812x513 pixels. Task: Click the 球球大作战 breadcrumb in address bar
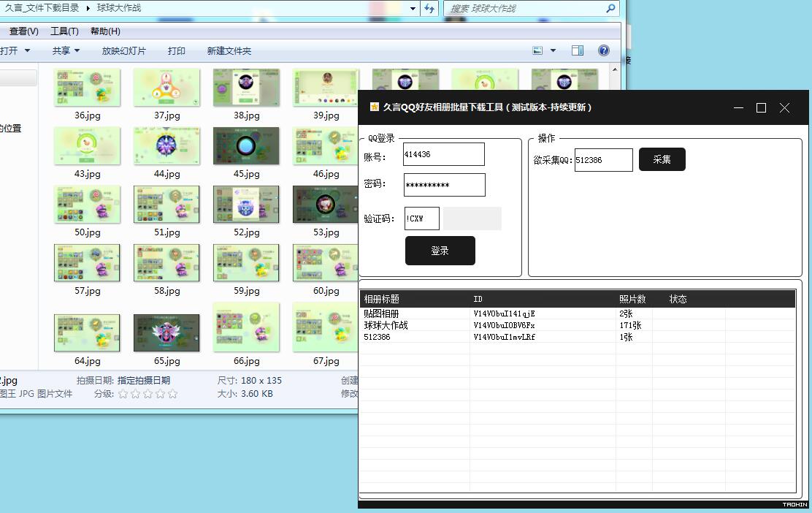(x=118, y=8)
